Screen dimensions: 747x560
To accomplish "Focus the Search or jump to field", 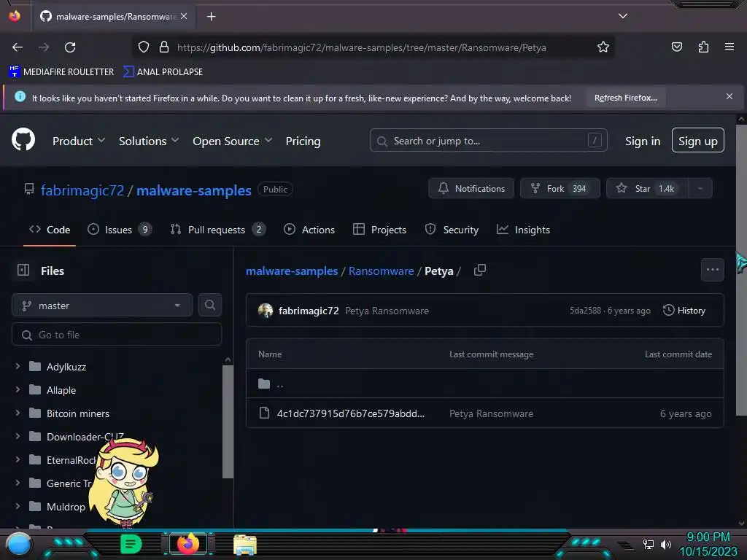I will (x=488, y=141).
